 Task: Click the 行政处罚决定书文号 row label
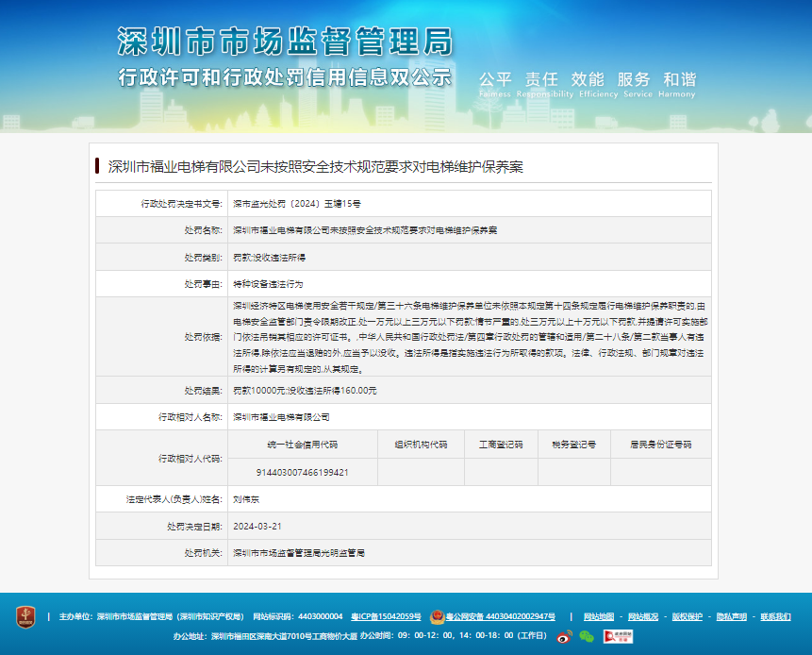(x=182, y=204)
